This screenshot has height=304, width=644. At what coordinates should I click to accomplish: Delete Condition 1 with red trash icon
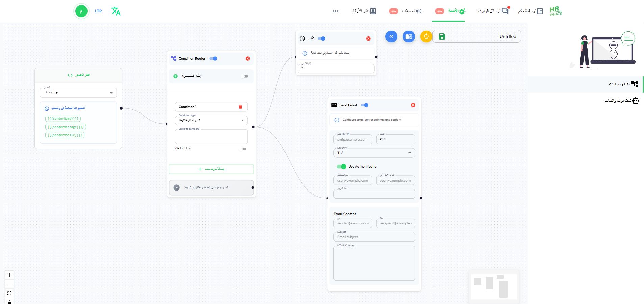click(240, 107)
